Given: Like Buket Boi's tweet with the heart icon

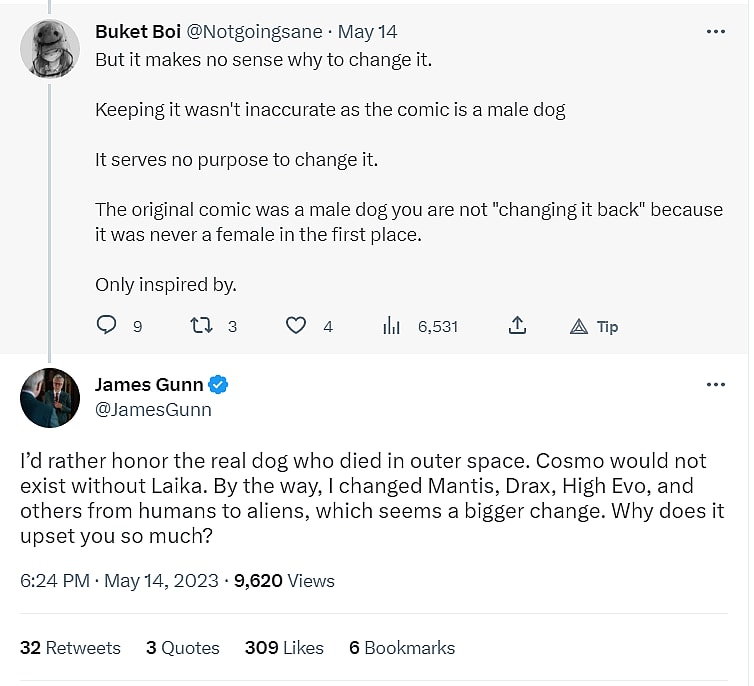Looking at the screenshot, I should [x=295, y=326].
